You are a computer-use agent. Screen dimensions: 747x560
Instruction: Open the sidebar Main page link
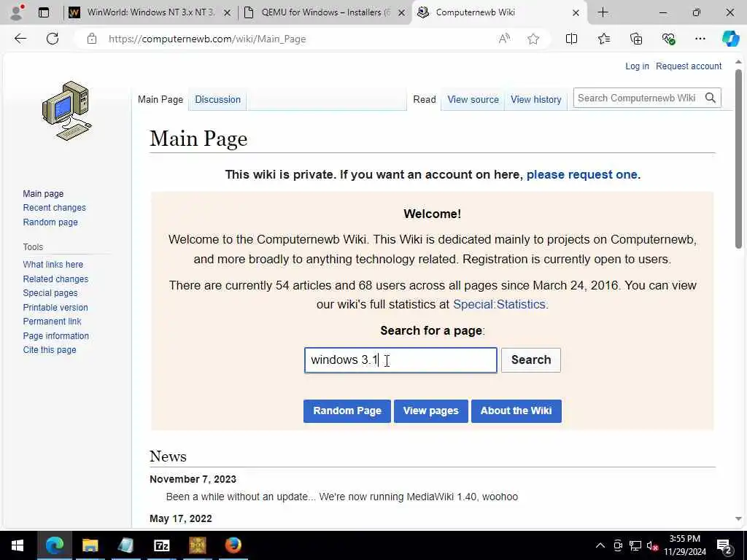pos(43,194)
